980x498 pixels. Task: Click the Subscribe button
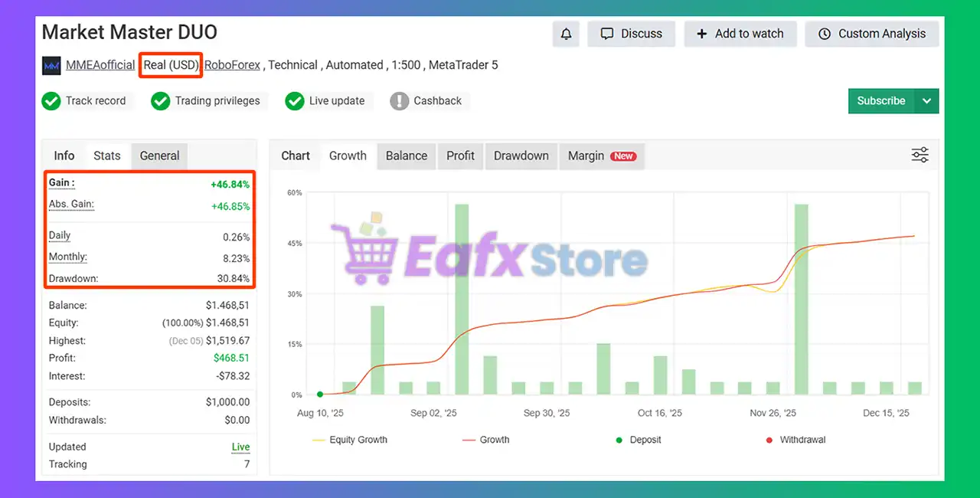coord(880,100)
